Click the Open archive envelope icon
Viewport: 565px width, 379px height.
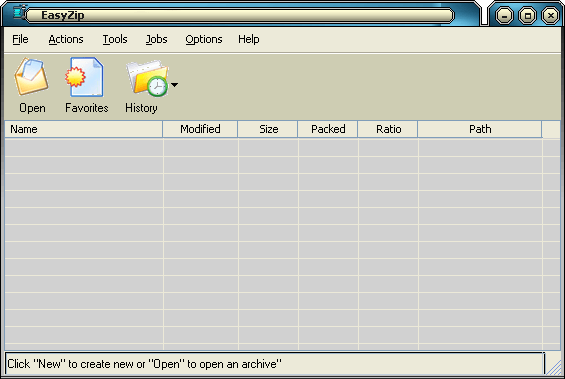point(31,77)
